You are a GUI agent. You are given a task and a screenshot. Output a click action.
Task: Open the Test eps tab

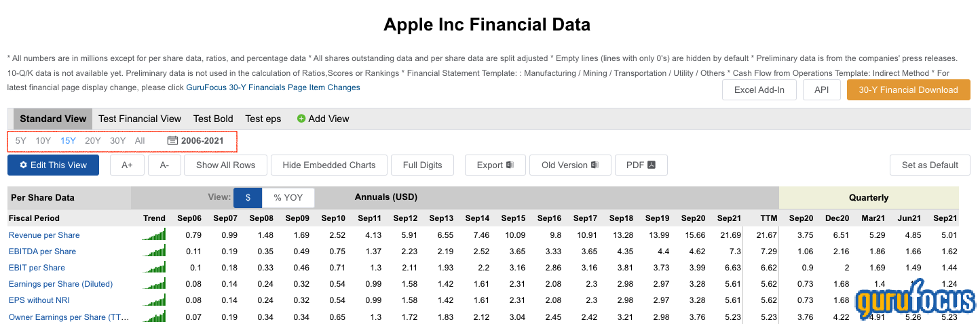pos(263,119)
